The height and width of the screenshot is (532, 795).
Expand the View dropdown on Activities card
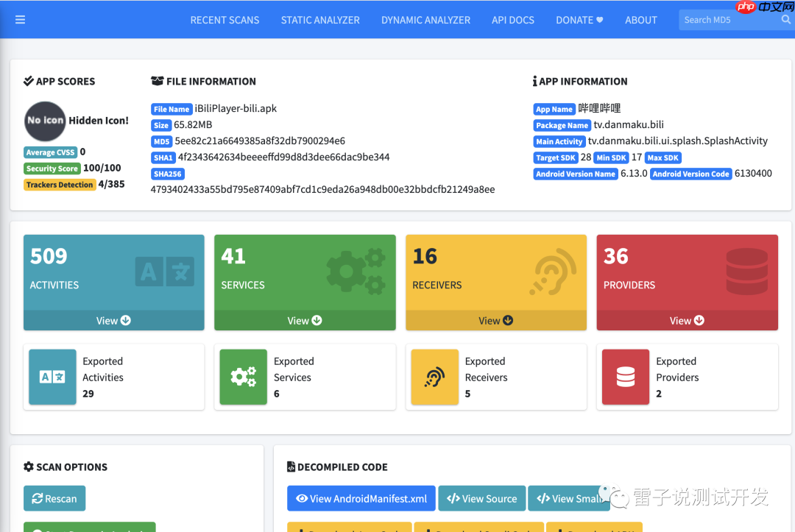[113, 320]
